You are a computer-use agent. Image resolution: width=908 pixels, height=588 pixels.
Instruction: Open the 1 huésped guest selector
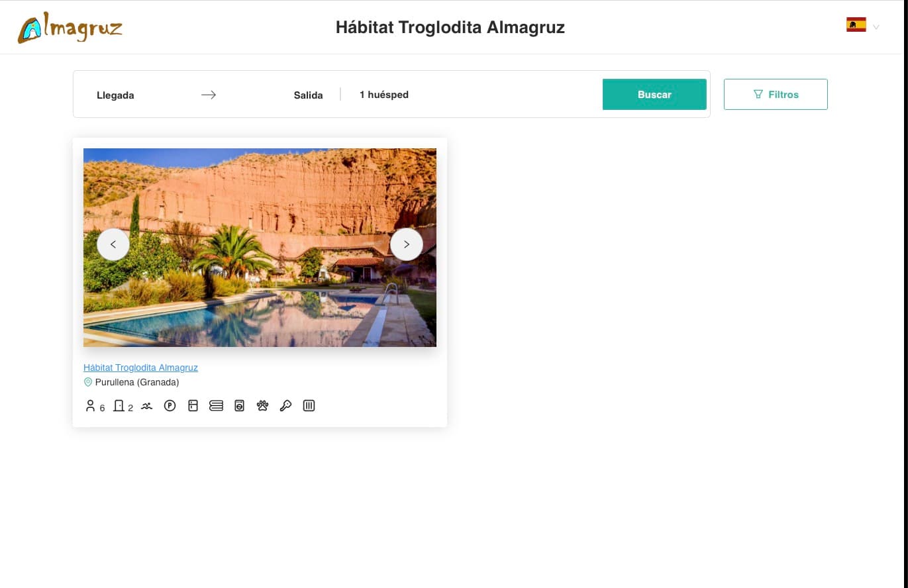(x=384, y=95)
